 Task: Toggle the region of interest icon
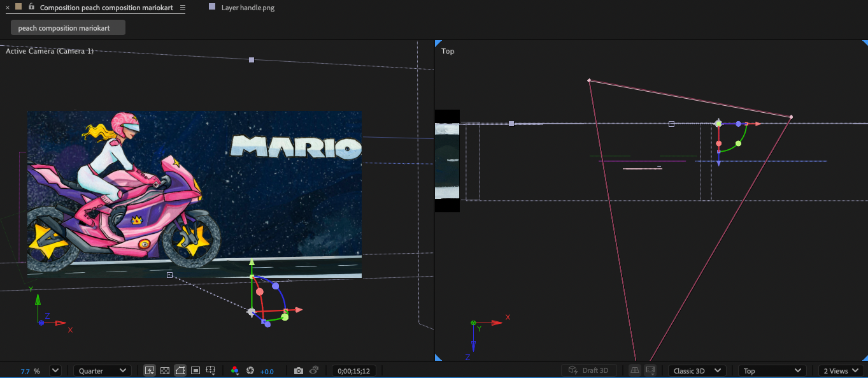pyautogui.click(x=196, y=370)
